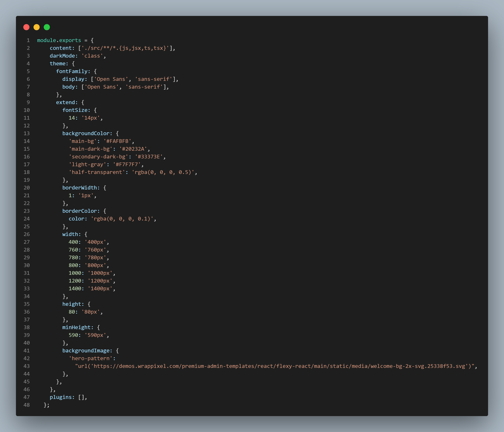Image resolution: width=504 pixels, height=432 pixels.
Task: Select the '#FAFBFB' main-bg color value
Action: 119,141
